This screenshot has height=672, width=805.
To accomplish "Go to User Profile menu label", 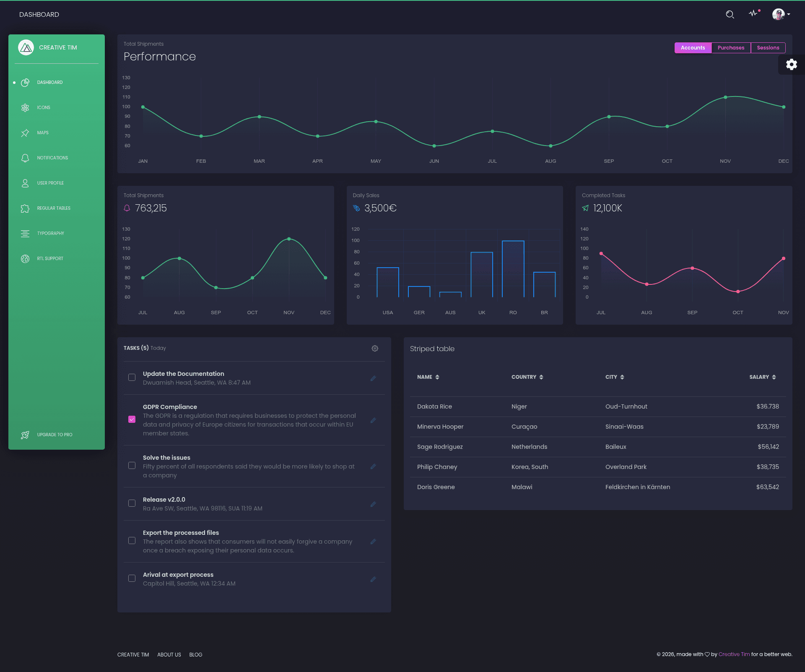I will pos(50,183).
